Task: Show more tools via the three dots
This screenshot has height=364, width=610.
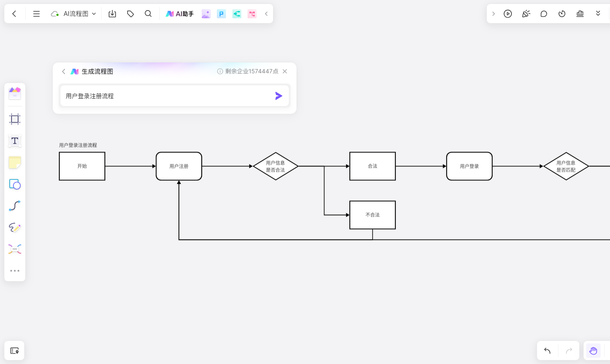Action: (15, 270)
